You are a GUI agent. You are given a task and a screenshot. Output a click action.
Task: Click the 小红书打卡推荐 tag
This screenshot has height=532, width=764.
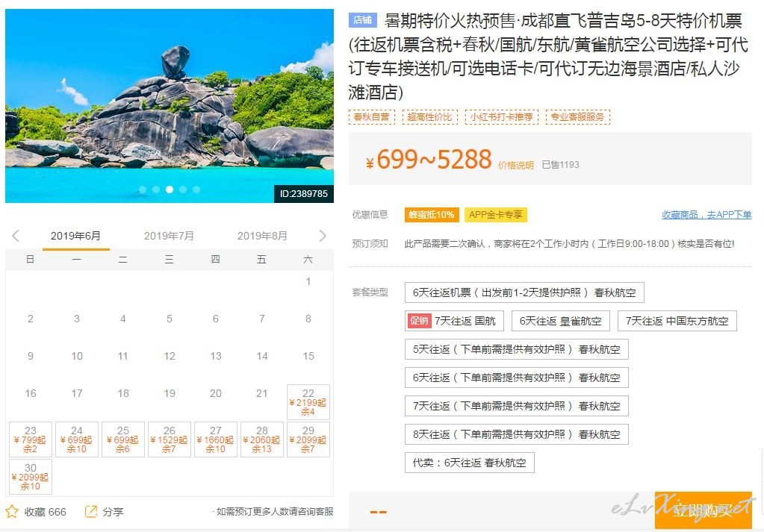[501, 117]
